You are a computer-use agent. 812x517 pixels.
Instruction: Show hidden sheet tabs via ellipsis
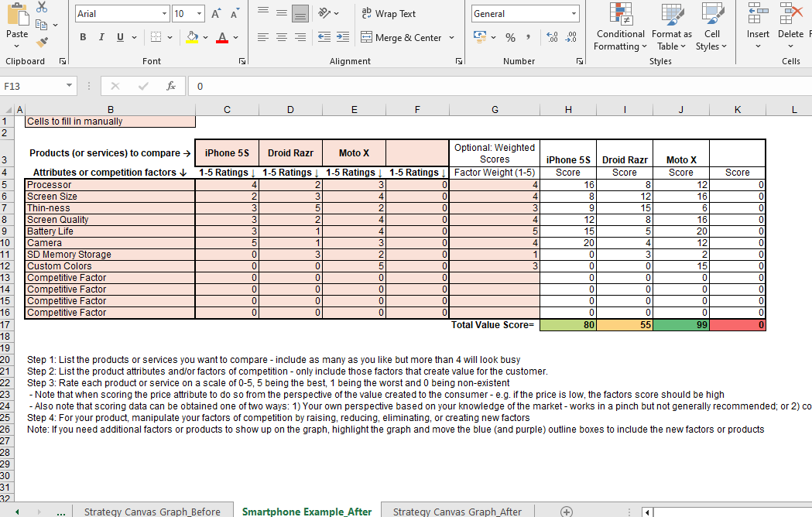61,513
